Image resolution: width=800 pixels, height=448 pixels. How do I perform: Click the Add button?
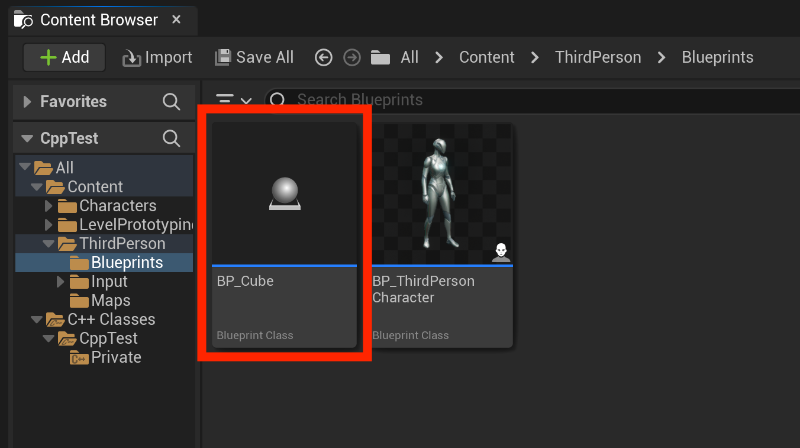point(64,57)
